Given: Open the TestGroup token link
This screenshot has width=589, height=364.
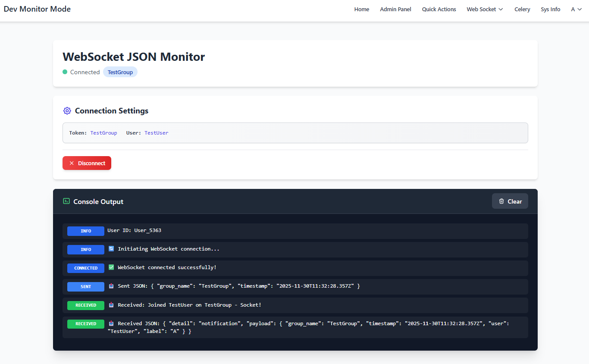Looking at the screenshot, I should click(x=103, y=133).
